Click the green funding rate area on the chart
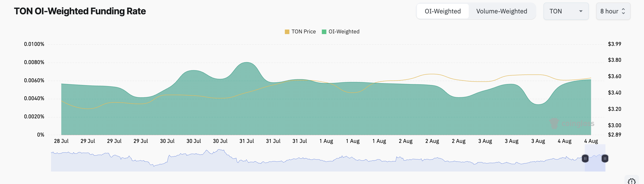The width and height of the screenshot is (644, 184). pos(300,115)
